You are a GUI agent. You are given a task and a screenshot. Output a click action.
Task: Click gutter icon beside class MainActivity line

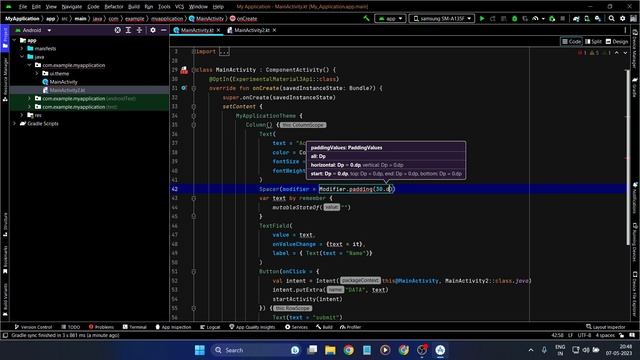[184, 70]
